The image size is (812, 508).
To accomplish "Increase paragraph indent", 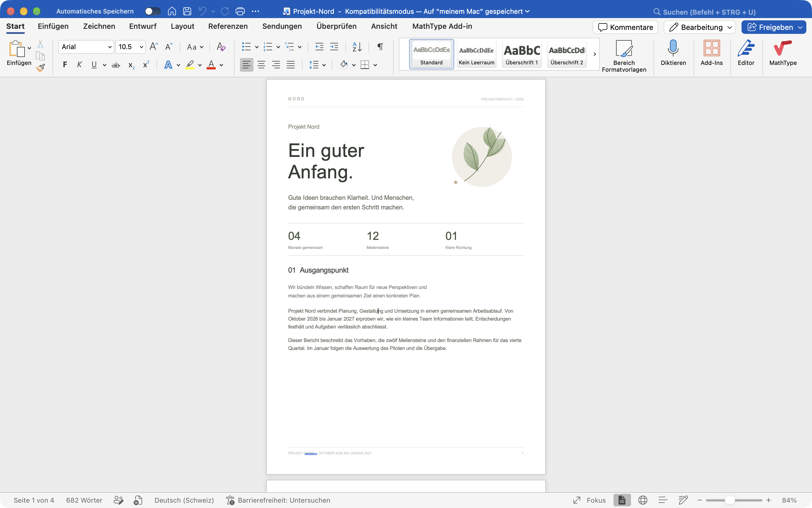I will coord(334,47).
